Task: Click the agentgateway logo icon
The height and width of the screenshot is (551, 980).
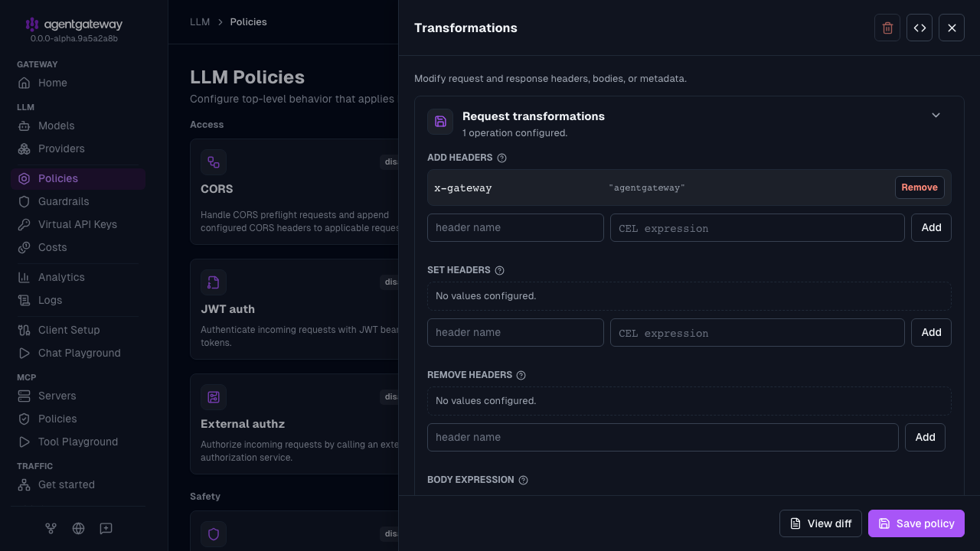Action: pos(31,24)
